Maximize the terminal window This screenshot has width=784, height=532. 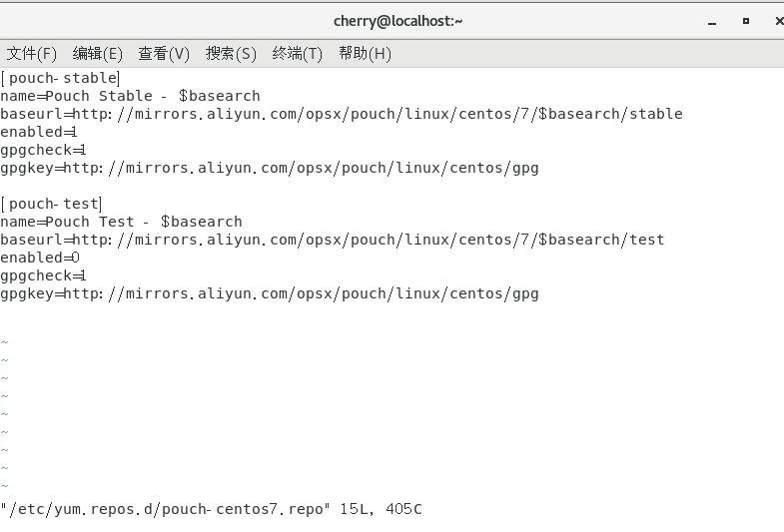tap(746, 21)
